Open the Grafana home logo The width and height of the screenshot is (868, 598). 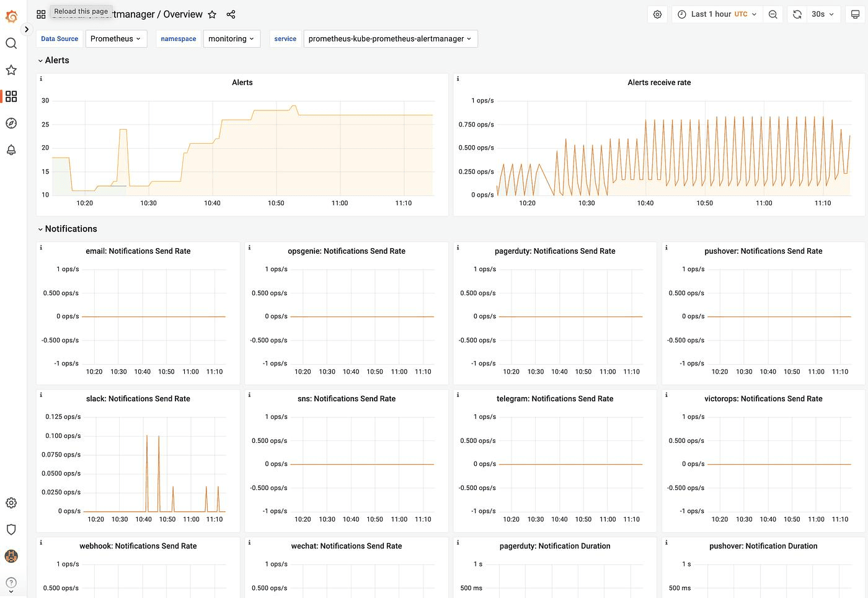click(11, 16)
